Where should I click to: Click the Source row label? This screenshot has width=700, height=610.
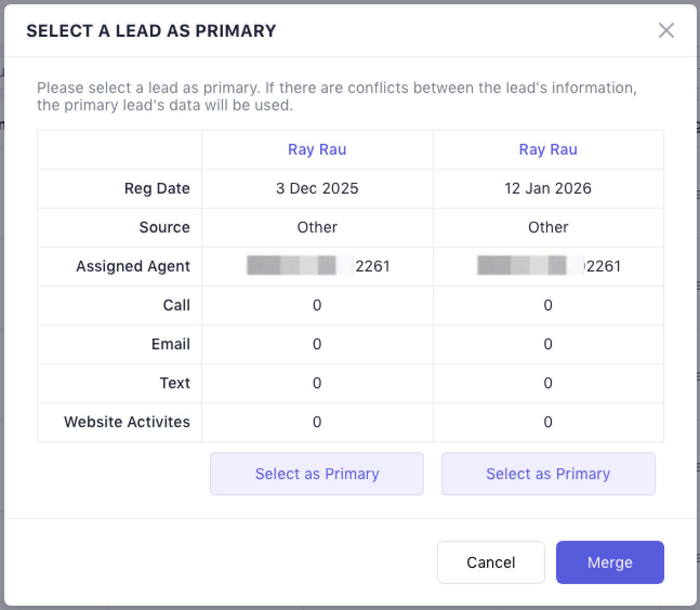(164, 227)
